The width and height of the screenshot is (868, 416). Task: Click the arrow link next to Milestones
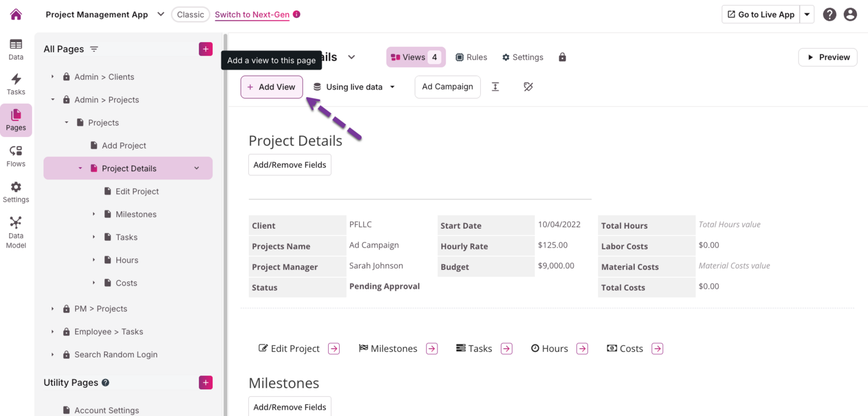[432, 348]
